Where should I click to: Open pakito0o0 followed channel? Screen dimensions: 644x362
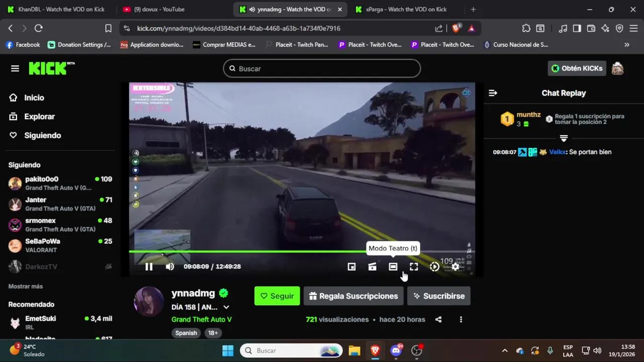coord(60,183)
